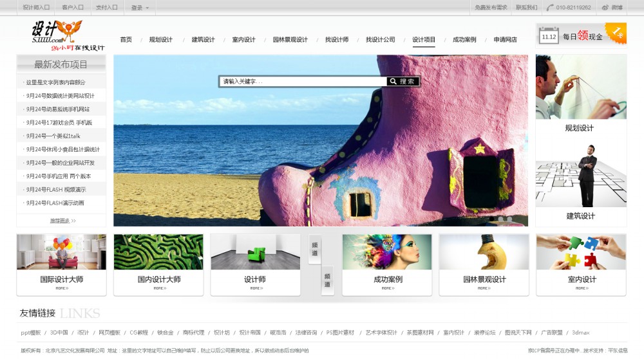
Task: Click the 3dmax friendly link
Action: point(581,333)
